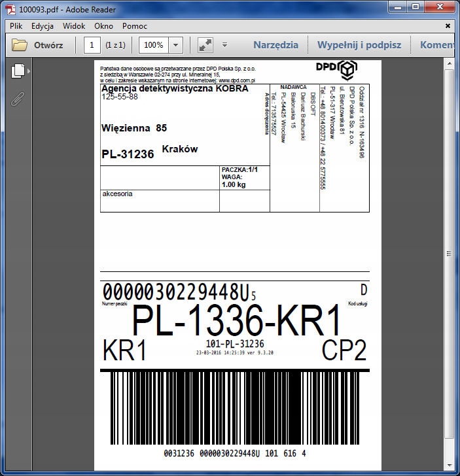Toggle full screen read mode icon
460x476 pixels.
[x=205, y=45]
